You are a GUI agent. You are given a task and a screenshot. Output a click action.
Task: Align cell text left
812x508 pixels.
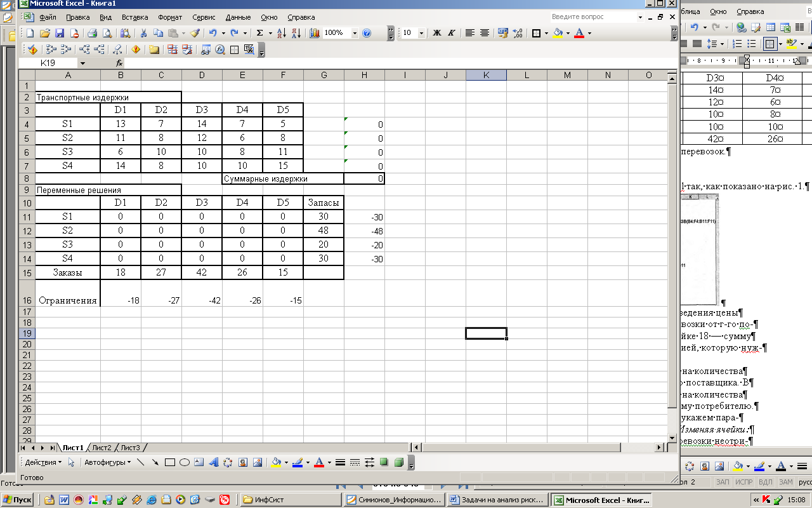tap(469, 33)
